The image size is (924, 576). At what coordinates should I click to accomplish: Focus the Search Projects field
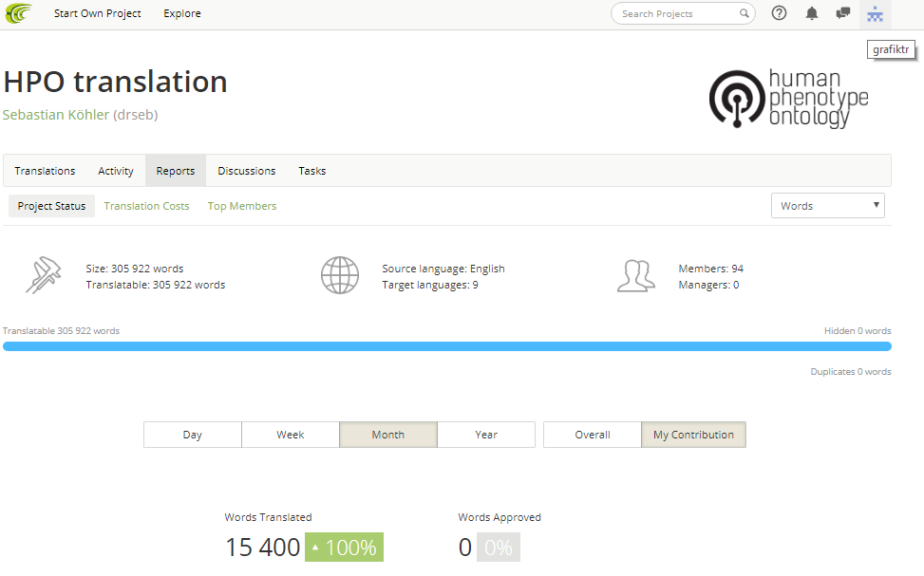tap(683, 13)
